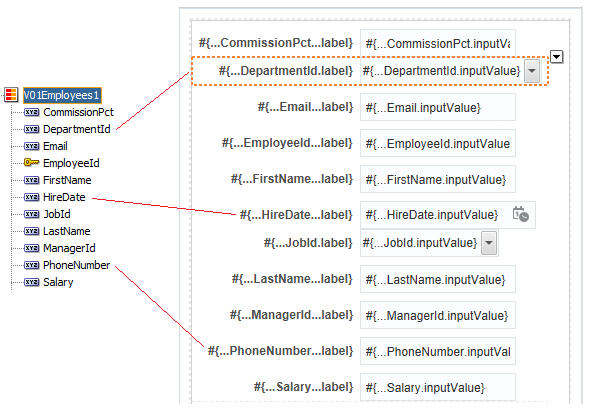Click the ManagerId attribute icon

click(32, 248)
